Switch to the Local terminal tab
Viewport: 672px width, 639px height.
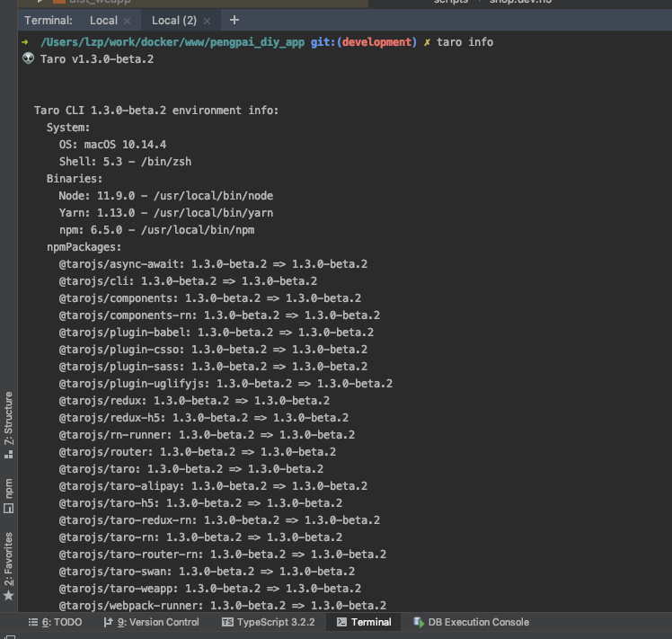pyautogui.click(x=103, y=20)
